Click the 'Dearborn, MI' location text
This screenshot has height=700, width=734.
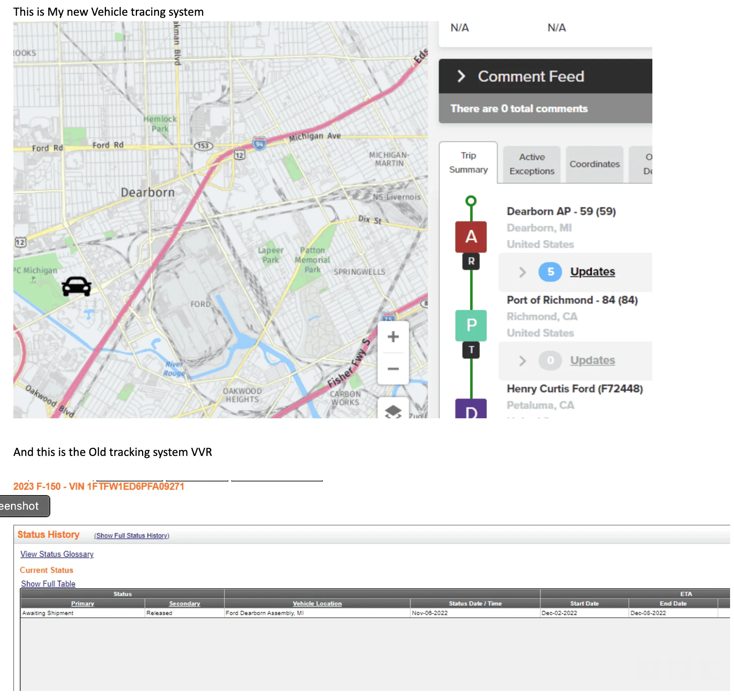(x=539, y=228)
